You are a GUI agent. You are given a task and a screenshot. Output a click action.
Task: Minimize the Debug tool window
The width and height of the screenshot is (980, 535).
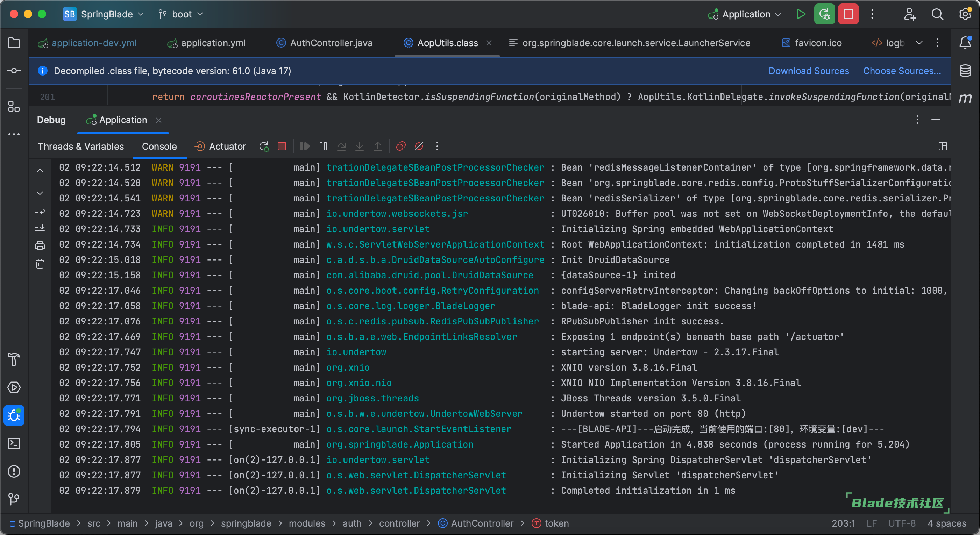coord(936,120)
